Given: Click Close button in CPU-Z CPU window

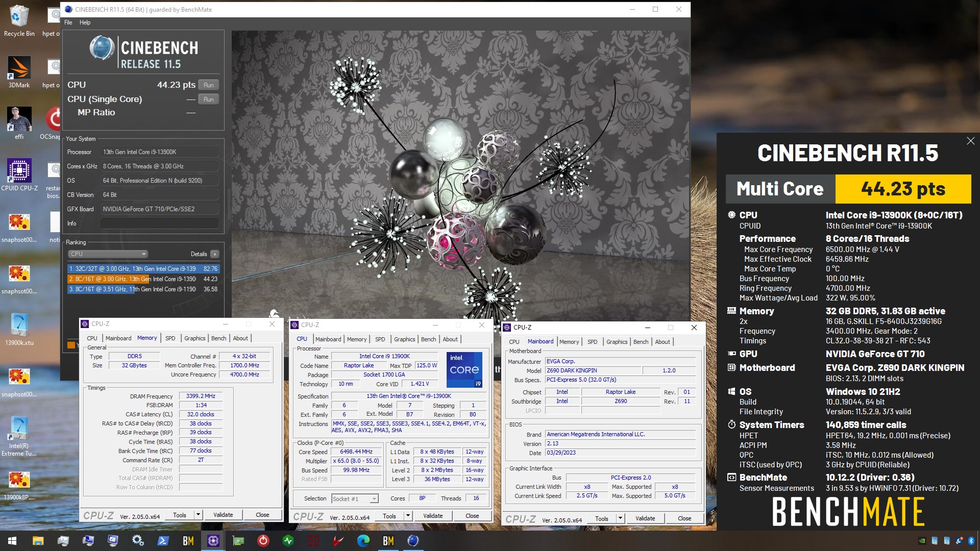Looking at the screenshot, I should [472, 516].
